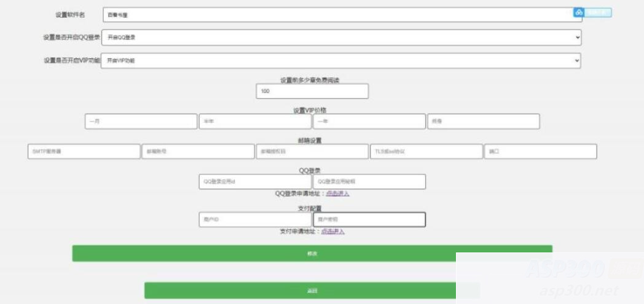Select the 一月 VIP price field
Screen dimensions: 644x304
click(141, 122)
